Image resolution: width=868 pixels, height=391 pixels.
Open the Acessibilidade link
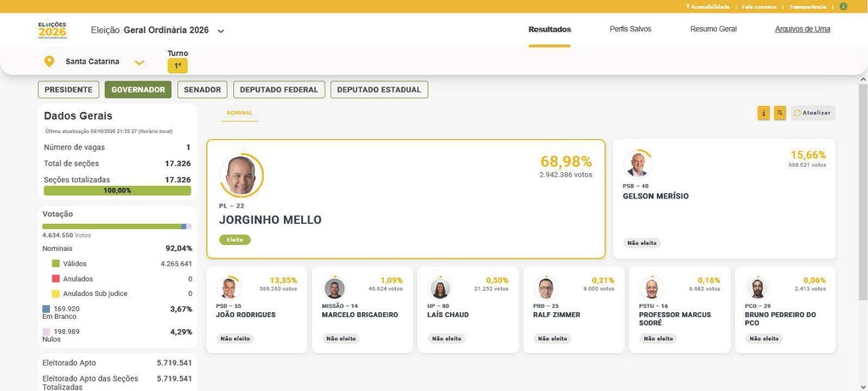tap(708, 7)
